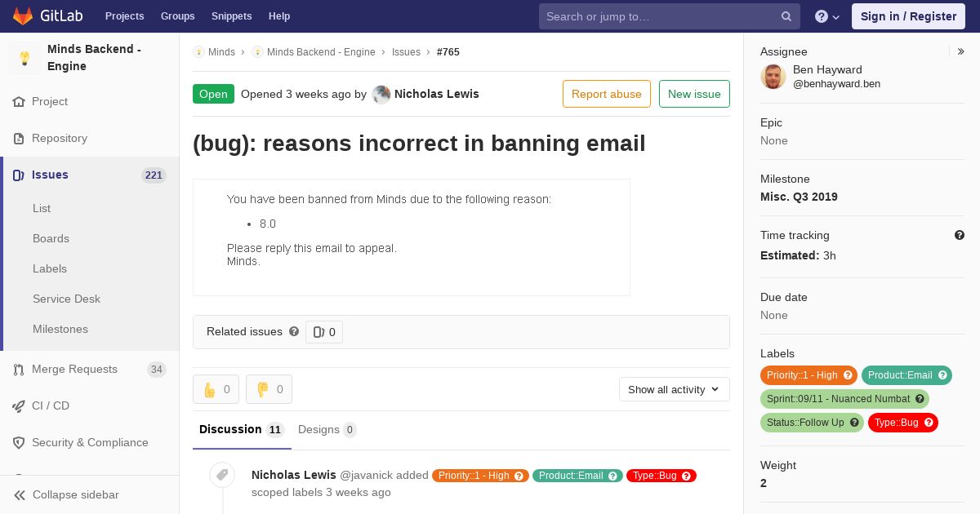Click Ben Hayward assignee avatar
The width and height of the screenshot is (980, 514).
pos(773,77)
